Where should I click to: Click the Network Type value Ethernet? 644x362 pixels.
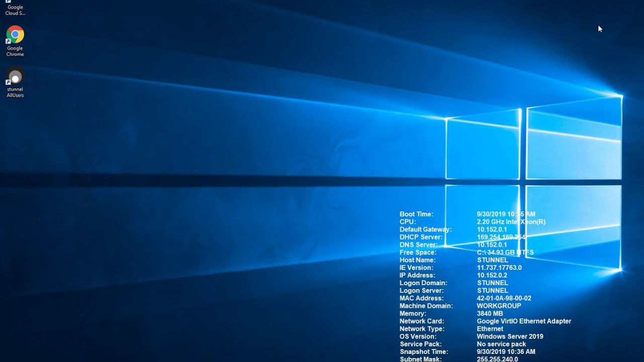(x=490, y=329)
